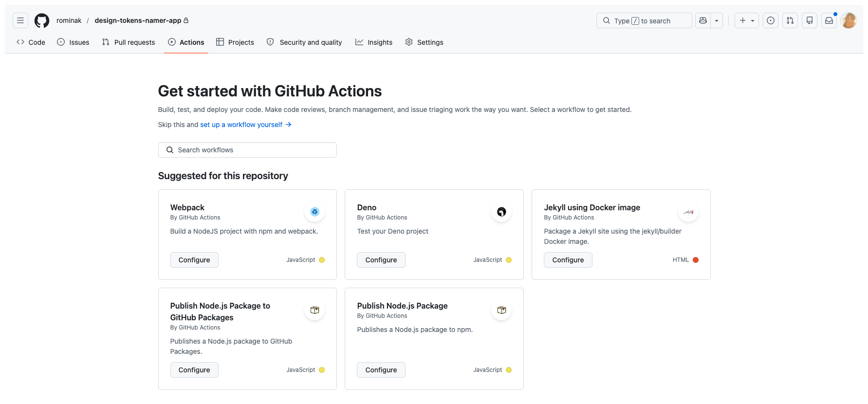Click the search magnifier in Search workflows

point(170,150)
